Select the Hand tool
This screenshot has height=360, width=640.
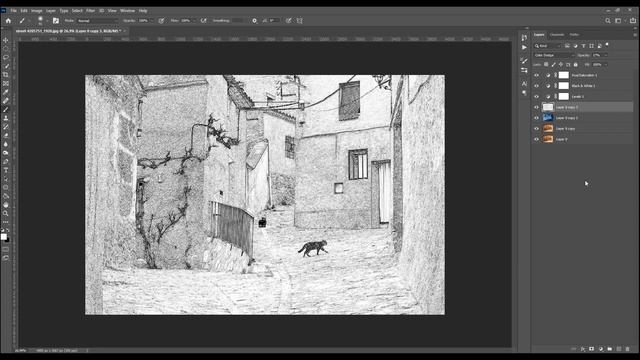tap(6, 205)
